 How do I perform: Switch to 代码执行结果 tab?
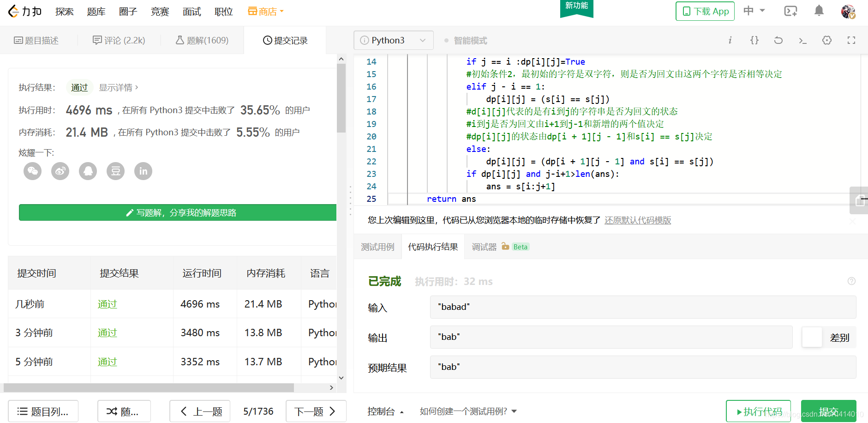[433, 247]
